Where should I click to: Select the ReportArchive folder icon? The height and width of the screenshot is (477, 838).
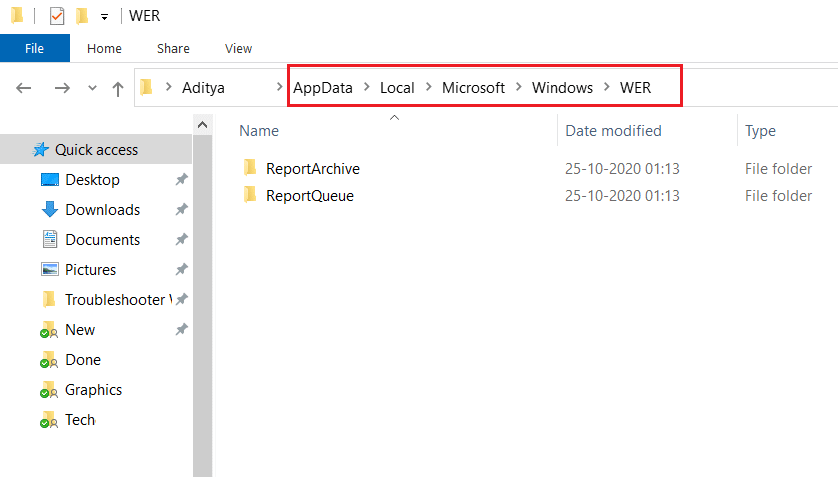250,168
